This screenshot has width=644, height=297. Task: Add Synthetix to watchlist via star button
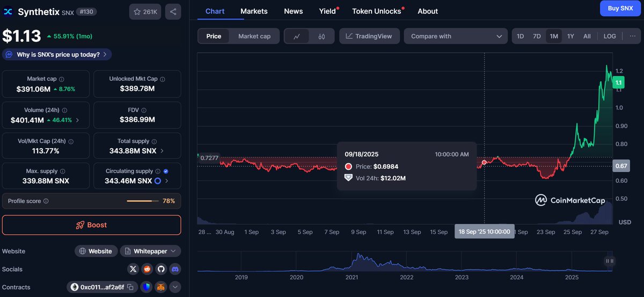pos(145,12)
